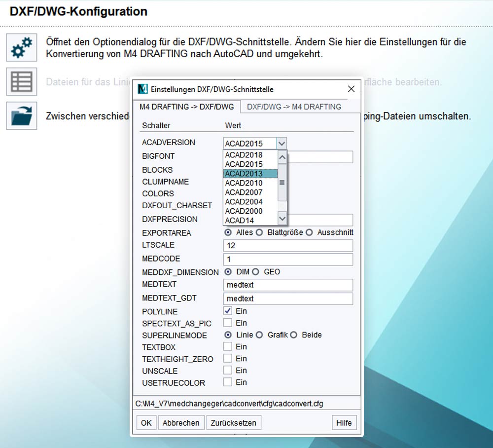The width and height of the screenshot is (493, 448).
Task: Click the Schalter column header
Action: coord(156,125)
